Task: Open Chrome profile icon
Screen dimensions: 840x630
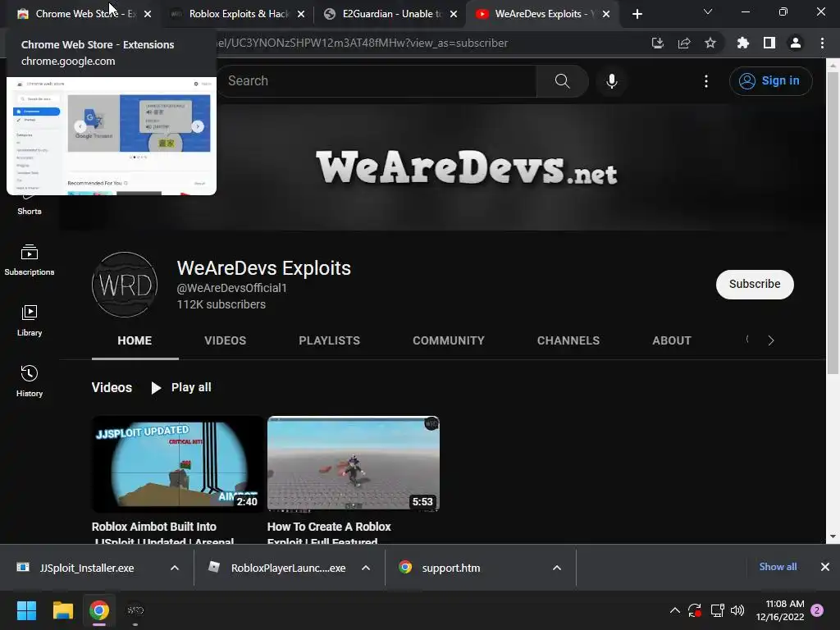Action: pyautogui.click(x=796, y=43)
